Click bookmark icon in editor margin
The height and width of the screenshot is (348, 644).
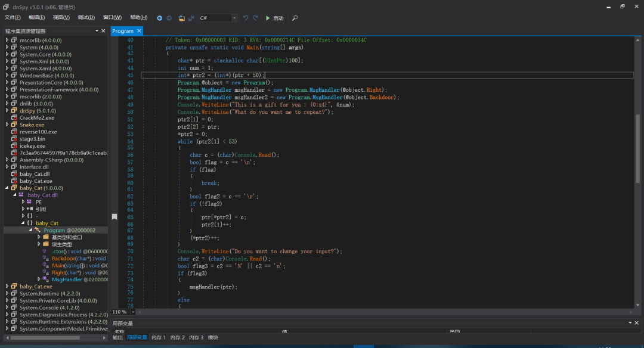pos(114,216)
